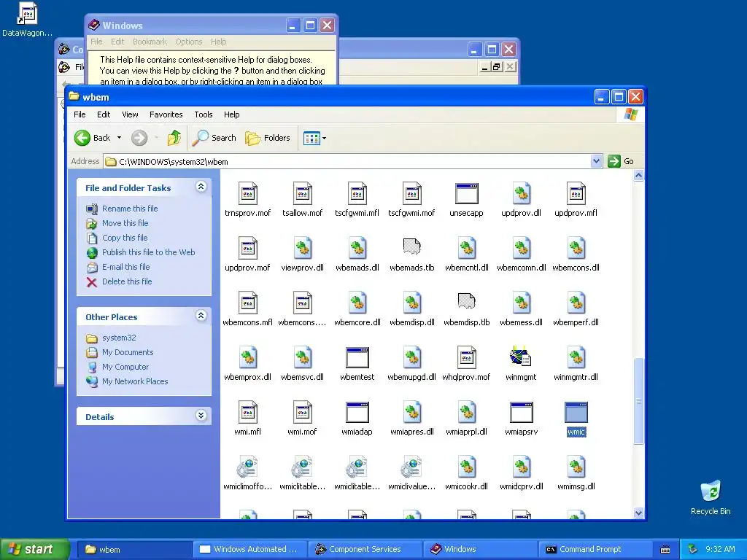The height and width of the screenshot is (560, 747).
Task: Open the File menu in wbem window
Action: point(80,114)
